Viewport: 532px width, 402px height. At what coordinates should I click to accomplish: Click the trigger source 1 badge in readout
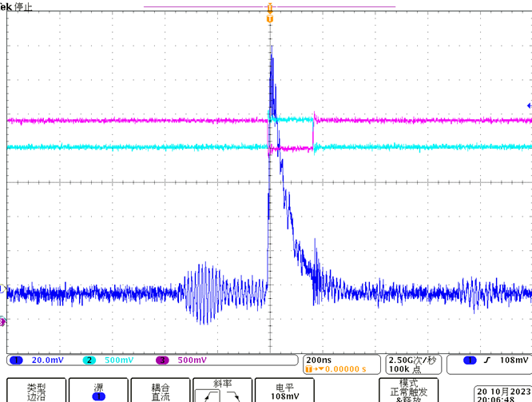pos(470,360)
